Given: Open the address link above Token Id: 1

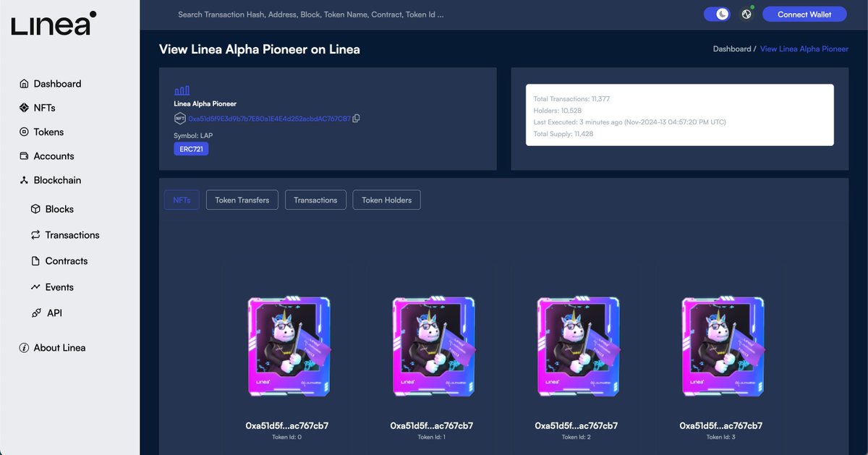Looking at the screenshot, I should click(x=432, y=426).
